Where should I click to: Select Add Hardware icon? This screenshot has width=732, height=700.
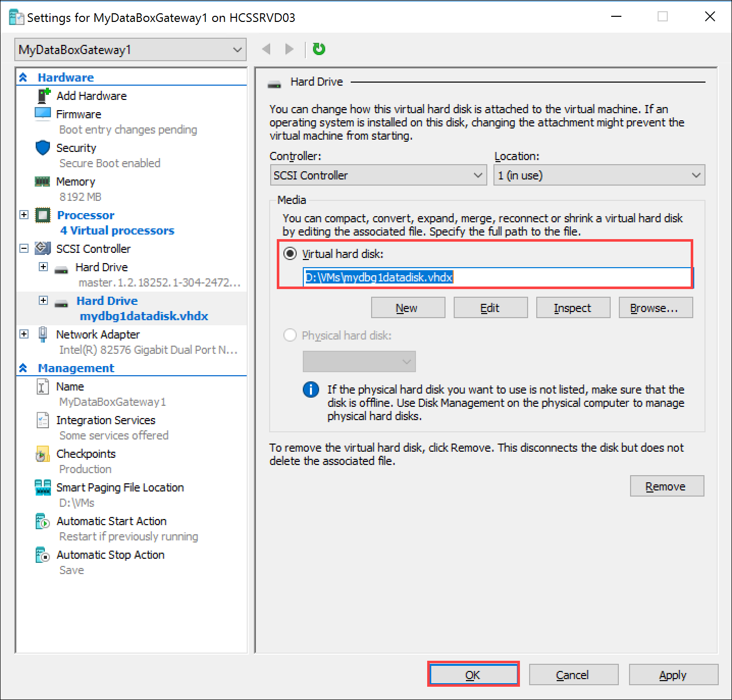(x=44, y=95)
